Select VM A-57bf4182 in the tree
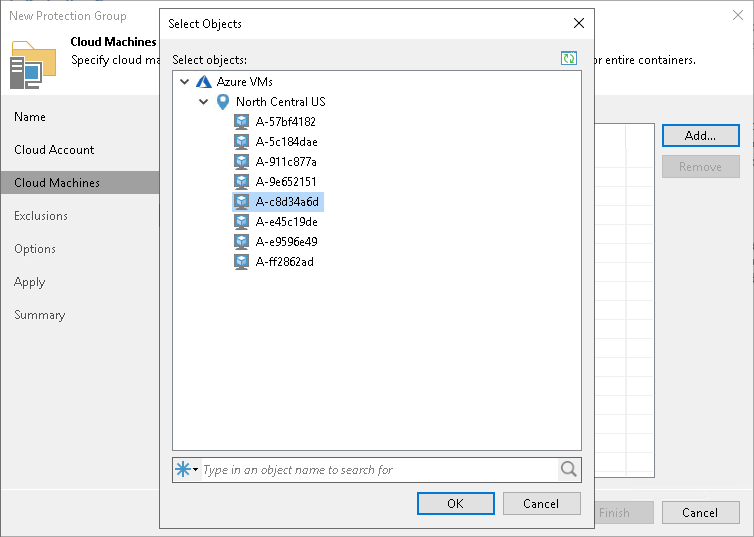 (x=286, y=122)
